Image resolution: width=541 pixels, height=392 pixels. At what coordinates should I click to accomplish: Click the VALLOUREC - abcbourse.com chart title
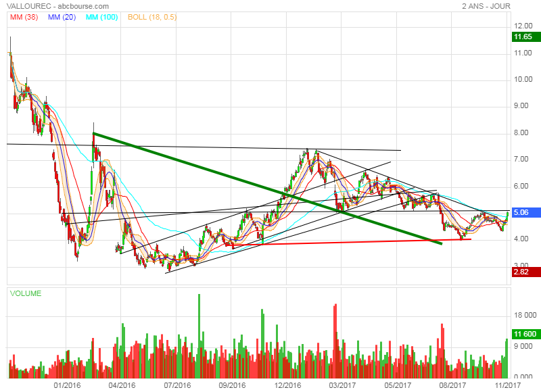[x=58, y=6]
